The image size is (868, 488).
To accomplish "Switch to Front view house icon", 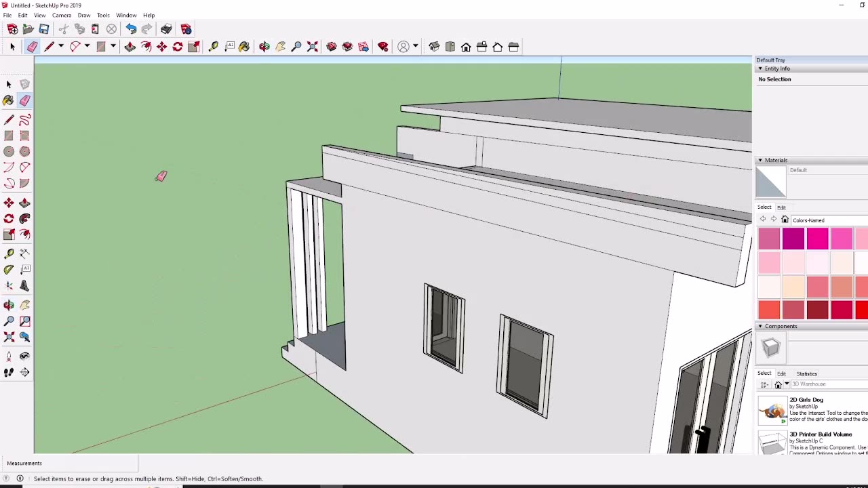I will [x=466, y=47].
